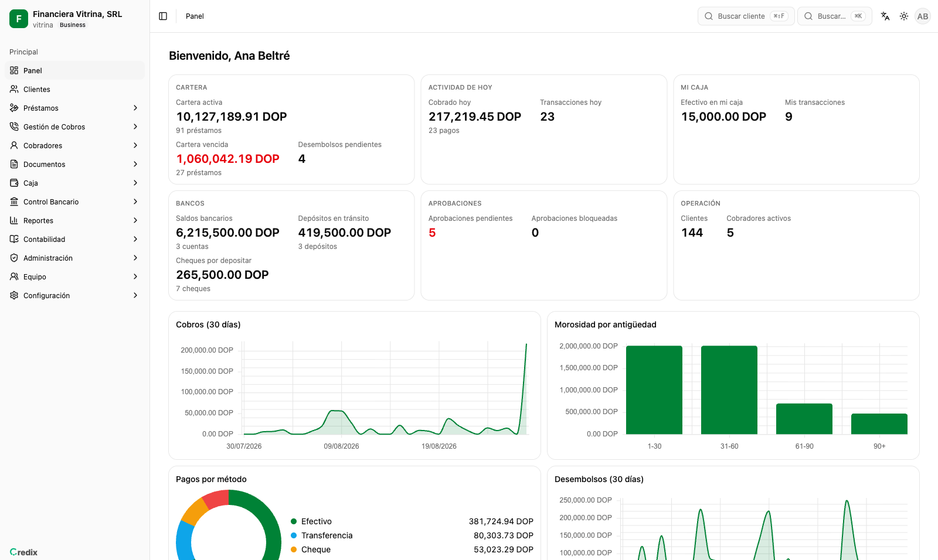
Task: Select the Préstamos menu label
Action: click(x=41, y=108)
